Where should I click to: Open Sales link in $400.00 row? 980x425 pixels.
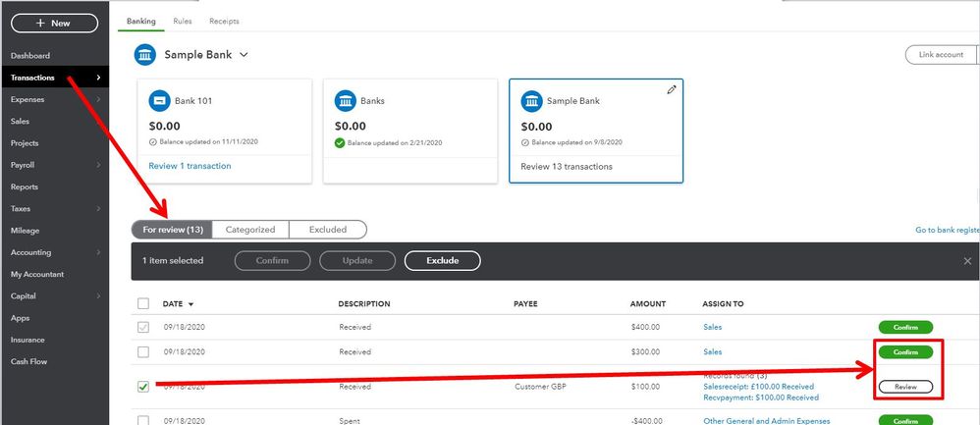coord(713,327)
